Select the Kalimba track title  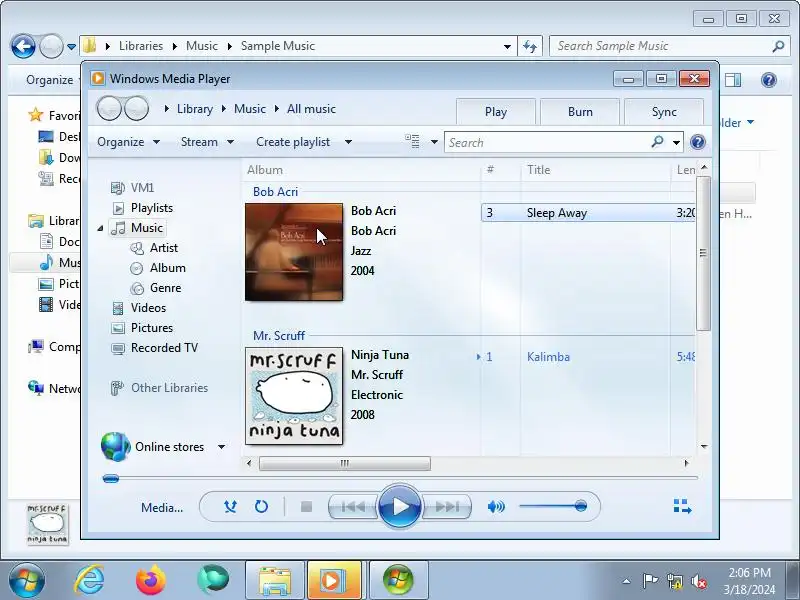pos(548,357)
